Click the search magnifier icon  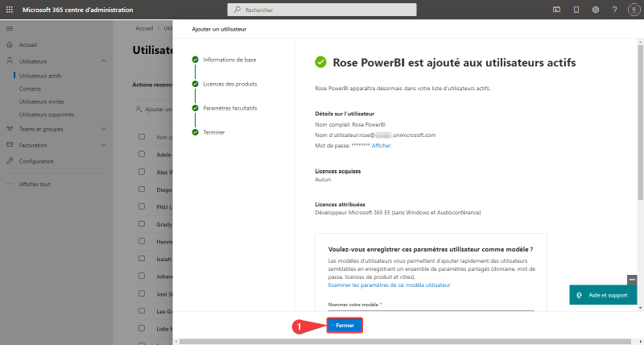(x=237, y=10)
